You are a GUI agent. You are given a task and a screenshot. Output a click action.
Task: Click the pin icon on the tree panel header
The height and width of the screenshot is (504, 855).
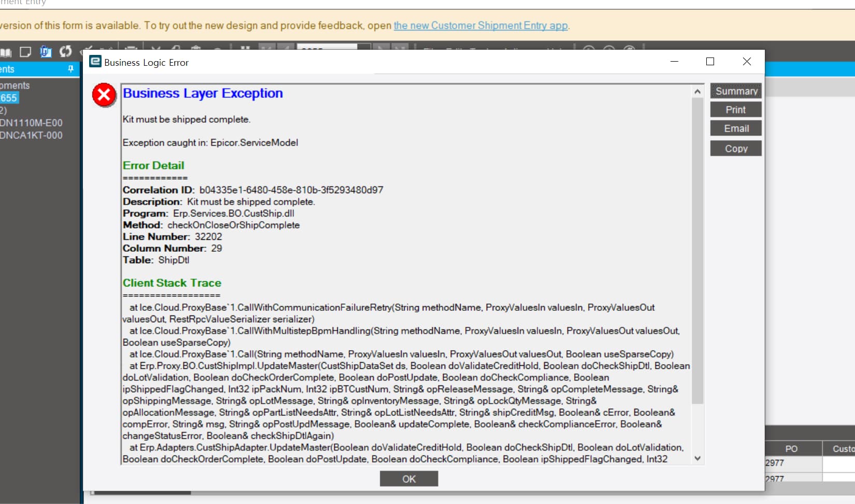(71, 69)
